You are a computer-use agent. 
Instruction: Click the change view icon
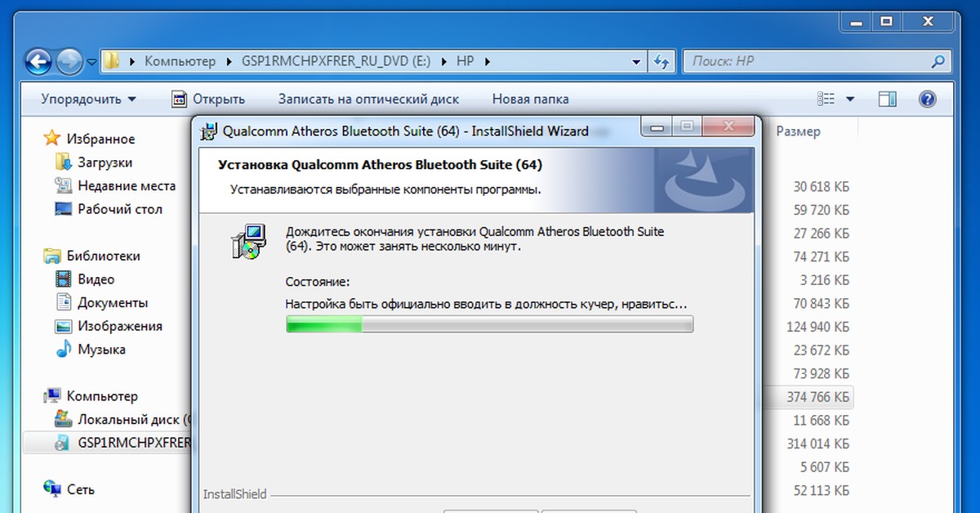(826, 99)
